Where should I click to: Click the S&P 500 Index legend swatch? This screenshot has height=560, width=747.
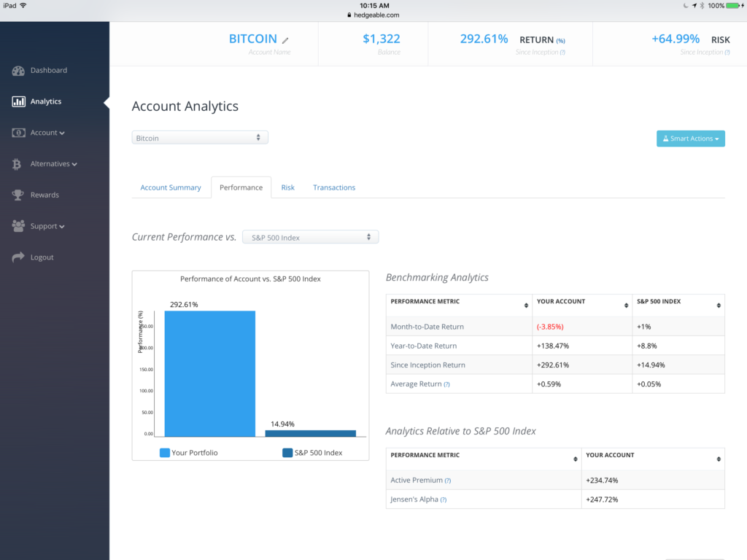[x=287, y=453]
